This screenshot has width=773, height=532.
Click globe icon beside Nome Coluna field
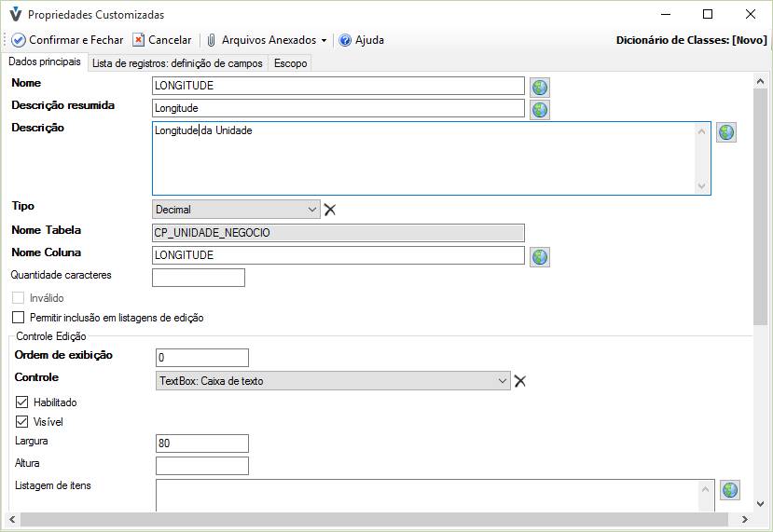click(539, 256)
